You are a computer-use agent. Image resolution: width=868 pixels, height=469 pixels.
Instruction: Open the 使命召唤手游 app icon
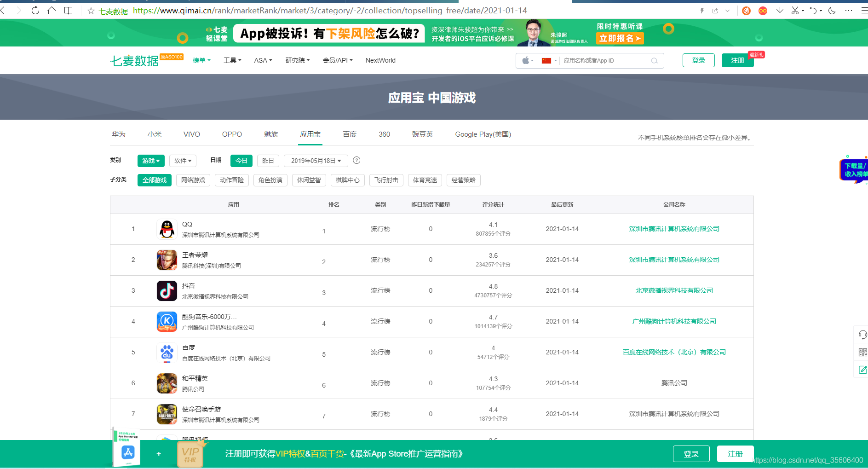167,414
